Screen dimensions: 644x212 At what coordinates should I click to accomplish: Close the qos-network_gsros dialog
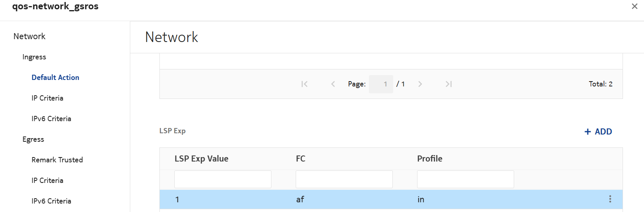634,6
